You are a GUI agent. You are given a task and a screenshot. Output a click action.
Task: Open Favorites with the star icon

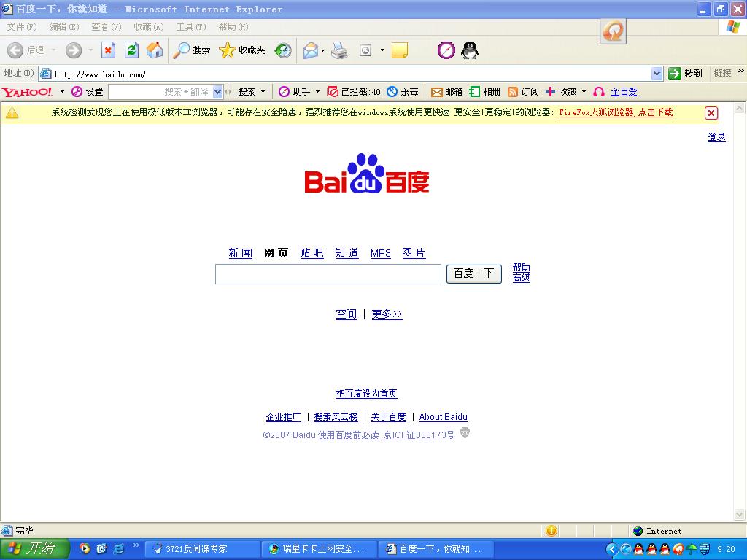(x=241, y=50)
